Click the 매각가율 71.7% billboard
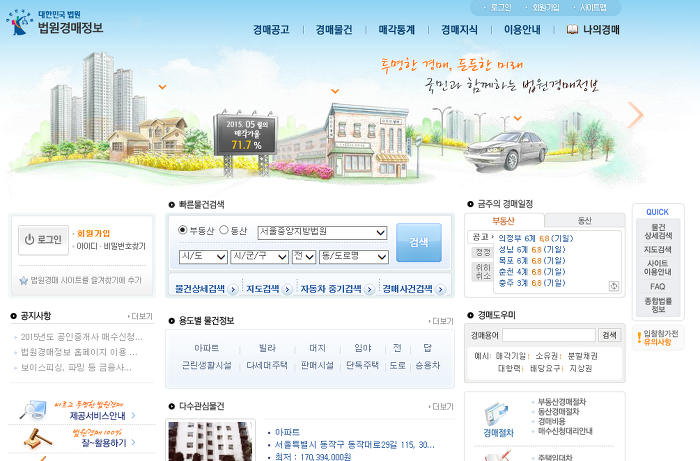Screen dimensions: 700x461 [245, 135]
